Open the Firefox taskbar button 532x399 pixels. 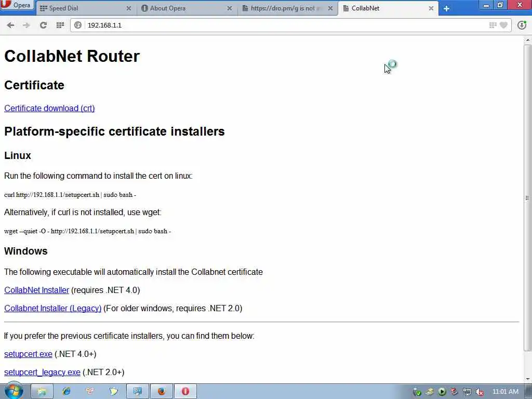[161, 392]
